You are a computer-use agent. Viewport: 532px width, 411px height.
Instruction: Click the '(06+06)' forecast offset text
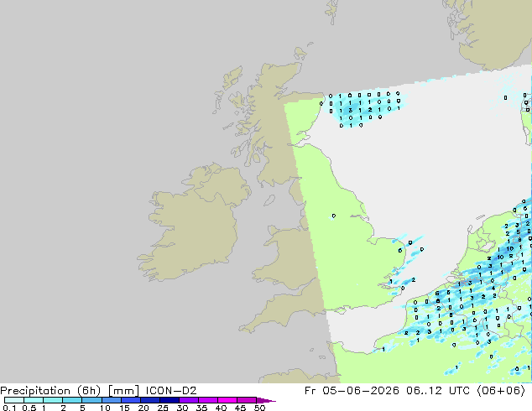coord(501,391)
